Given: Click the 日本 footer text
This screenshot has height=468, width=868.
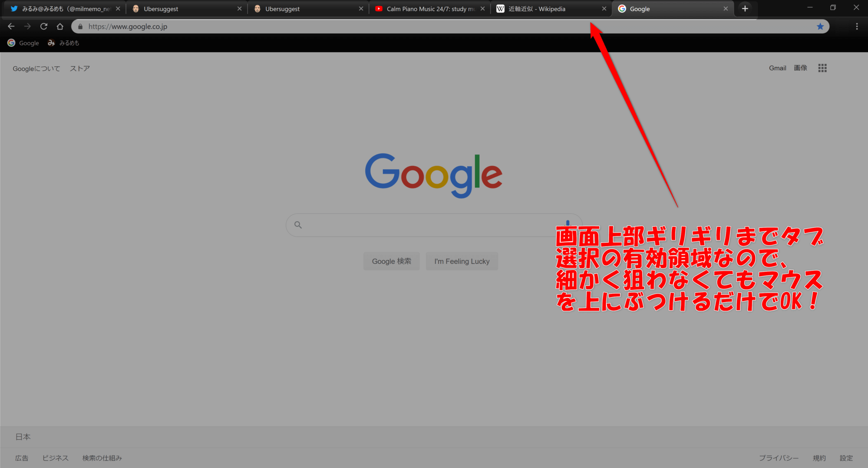Looking at the screenshot, I should tap(23, 437).
